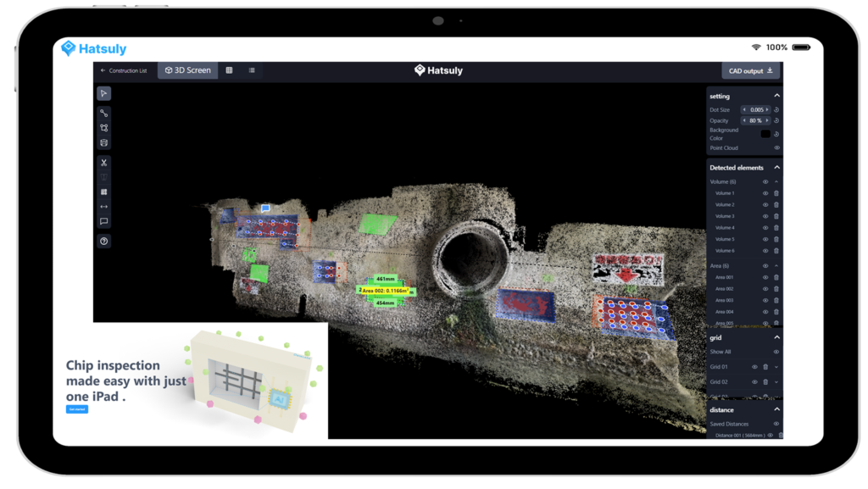The image size is (868, 489).
Task: Select the arrow pointer tool
Action: click(103, 94)
